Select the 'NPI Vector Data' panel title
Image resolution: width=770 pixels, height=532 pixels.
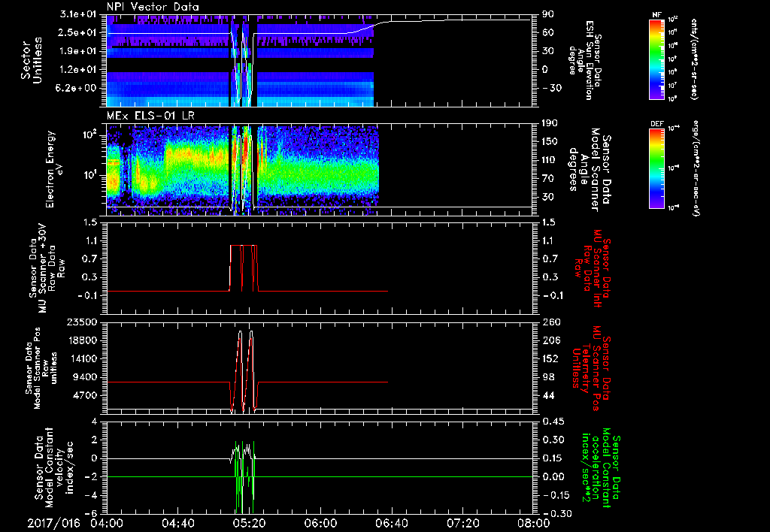[x=153, y=7]
